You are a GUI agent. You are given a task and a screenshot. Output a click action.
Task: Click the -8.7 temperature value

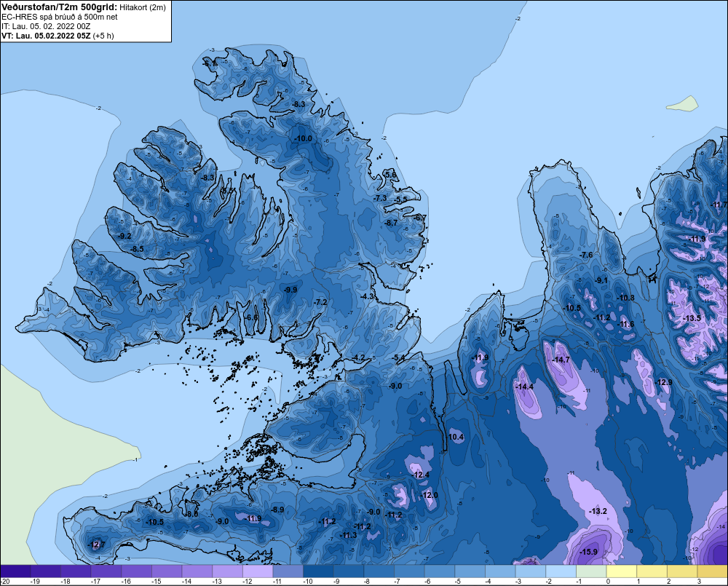(392, 223)
